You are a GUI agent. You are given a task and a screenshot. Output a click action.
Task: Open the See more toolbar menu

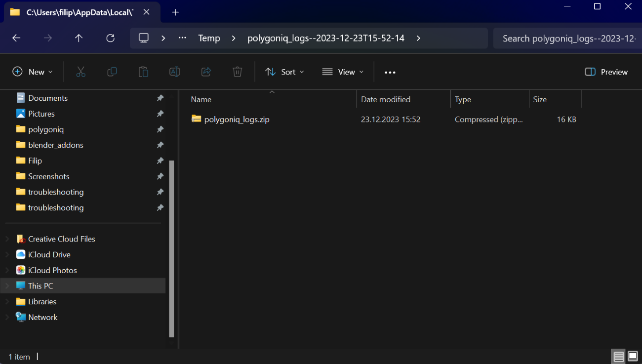coord(390,72)
